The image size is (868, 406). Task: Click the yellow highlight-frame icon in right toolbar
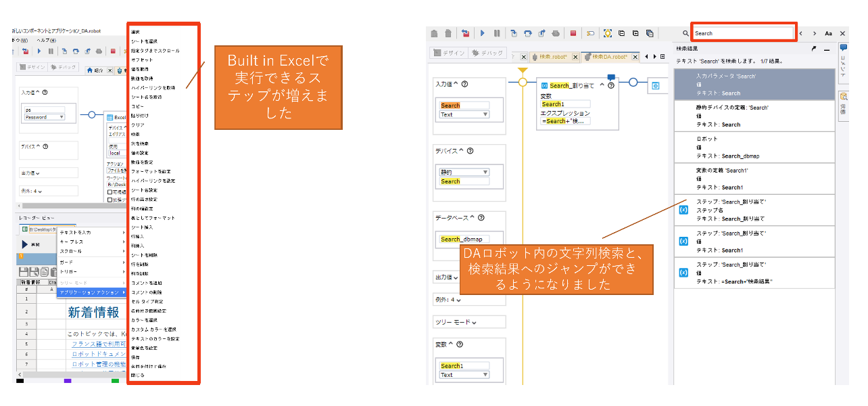point(607,32)
